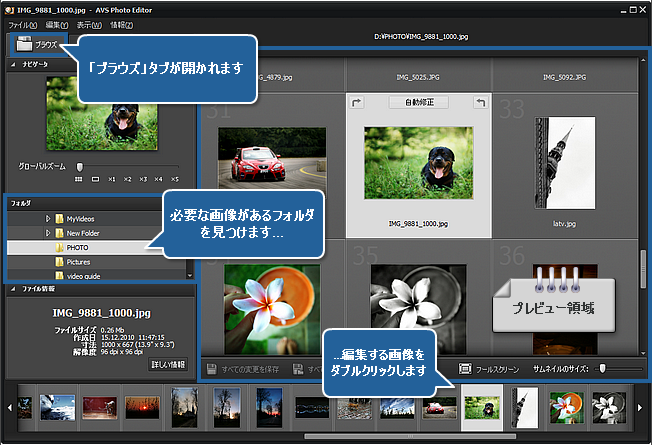Select the fit-to-window rectangle icon under global zoom
The height and width of the screenshot is (445, 652).
coord(95,180)
